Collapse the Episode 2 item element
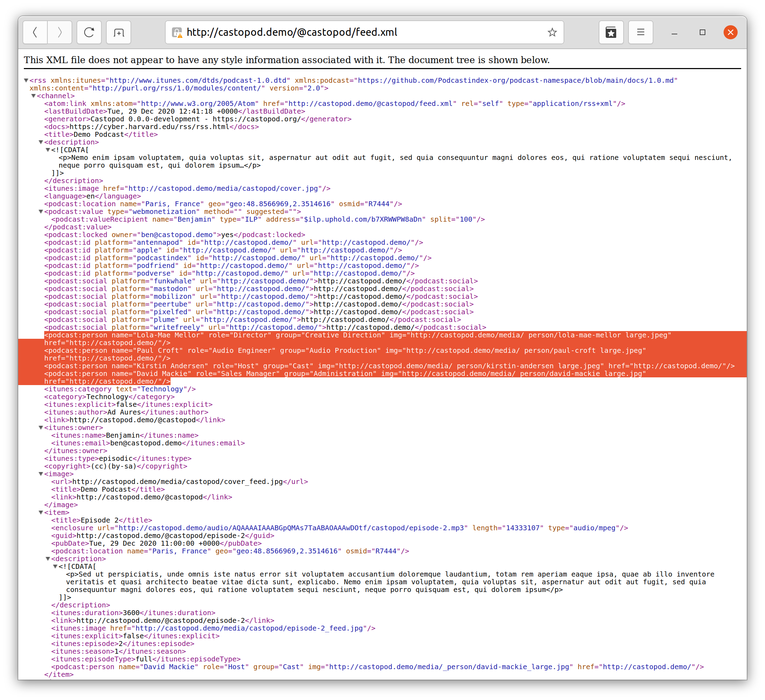 click(x=41, y=513)
